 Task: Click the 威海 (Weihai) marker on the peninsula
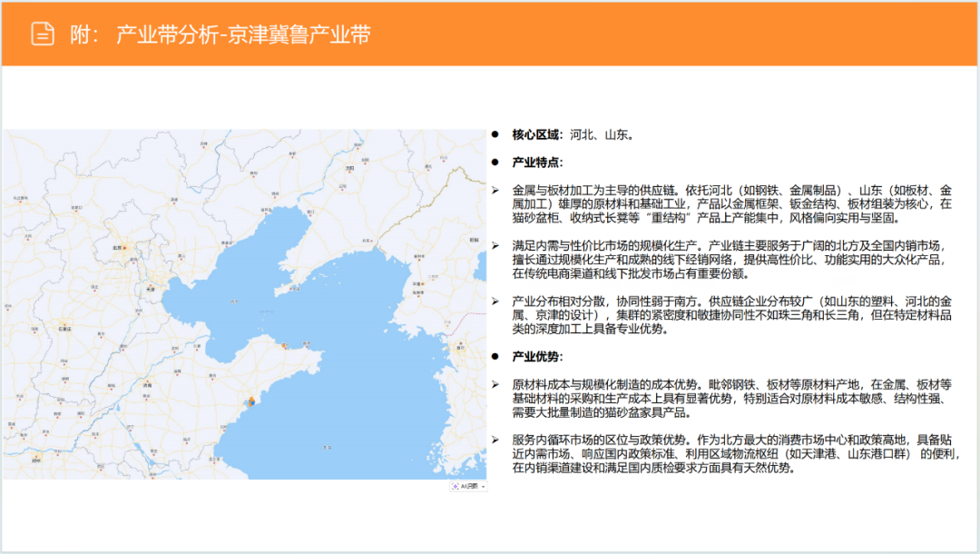306,347
